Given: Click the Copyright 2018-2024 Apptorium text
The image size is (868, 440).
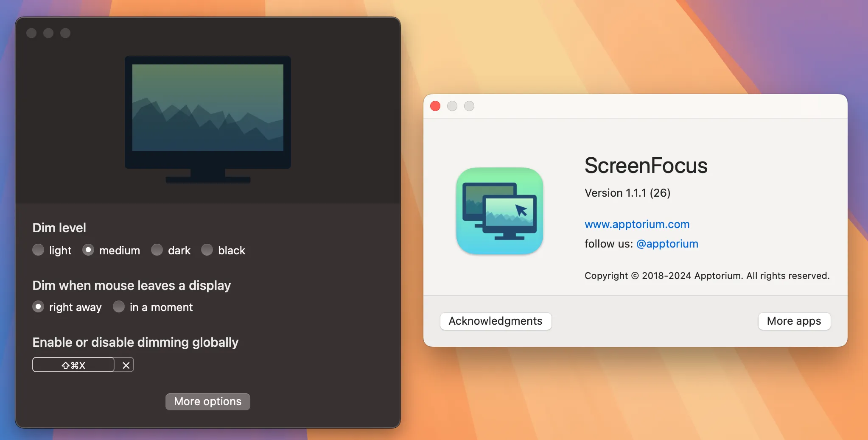Looking at the screenshot, I should click(707, 276).
